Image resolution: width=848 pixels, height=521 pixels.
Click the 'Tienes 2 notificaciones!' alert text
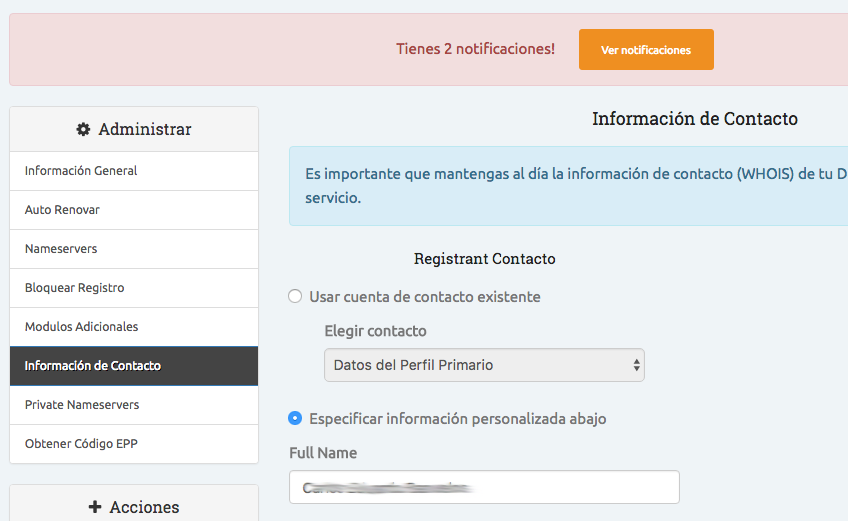pyautogui.click(x=475, y=49)
